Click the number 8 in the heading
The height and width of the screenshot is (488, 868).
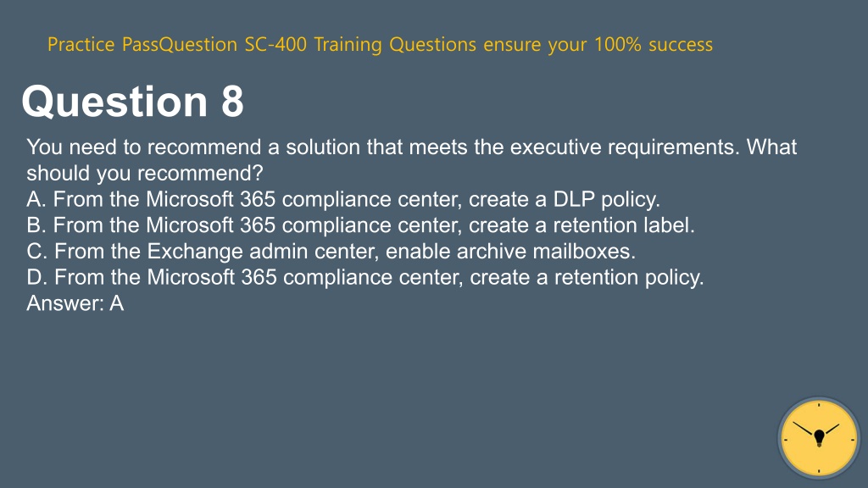232,102
